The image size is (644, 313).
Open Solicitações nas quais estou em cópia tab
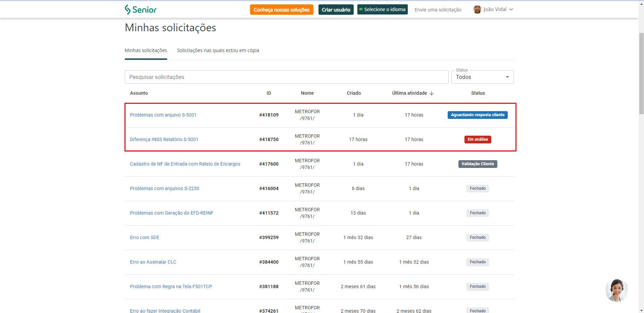pyautogui.click(x=218, y=50)
